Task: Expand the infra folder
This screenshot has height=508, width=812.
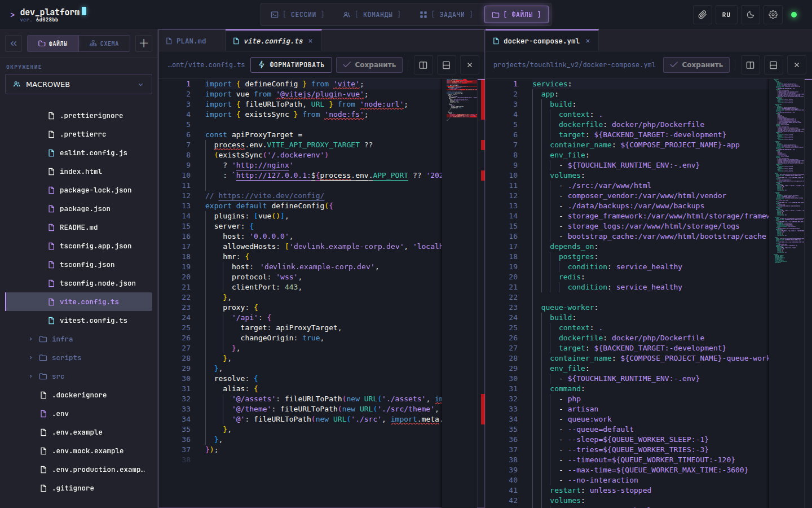Action: click(x=79, y=339)
